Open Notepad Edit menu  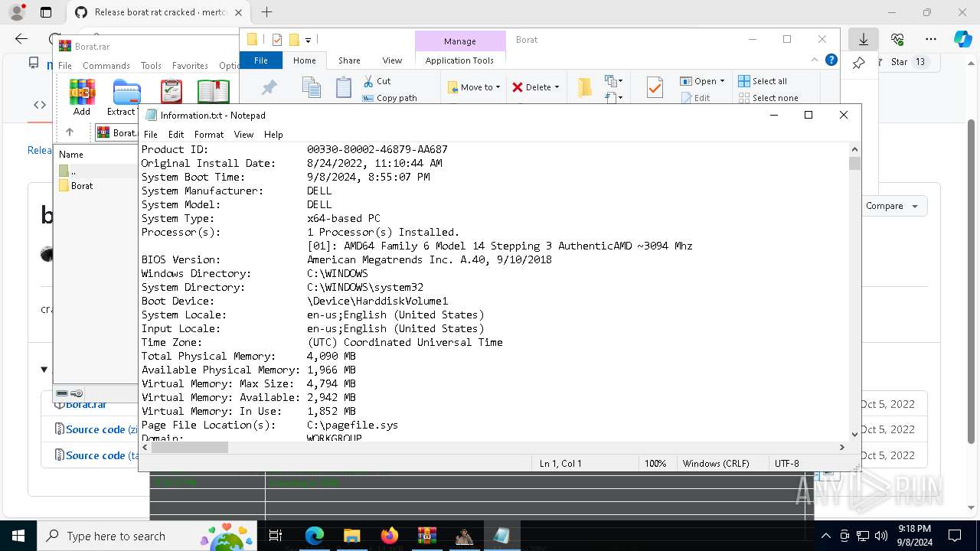[x=176, y=134]
